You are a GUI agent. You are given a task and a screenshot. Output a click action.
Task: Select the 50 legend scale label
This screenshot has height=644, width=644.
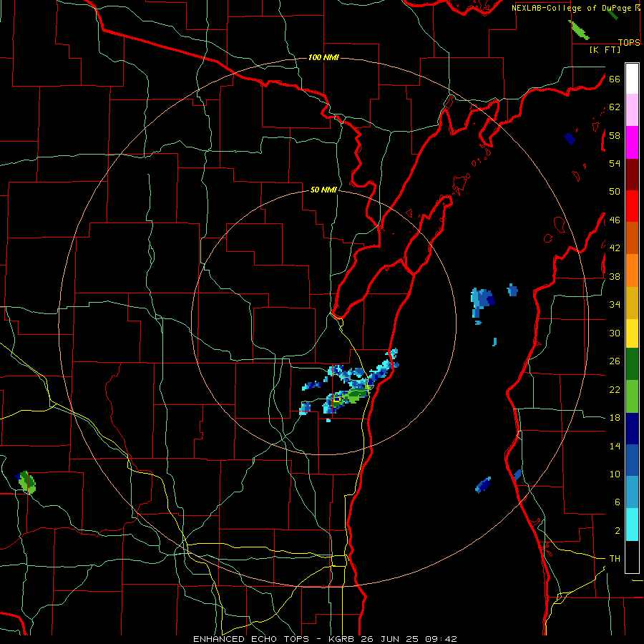(615, 192)
